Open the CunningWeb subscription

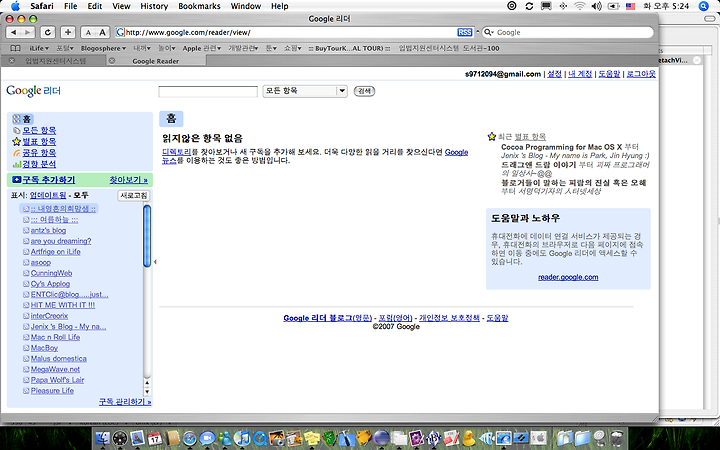51,273
